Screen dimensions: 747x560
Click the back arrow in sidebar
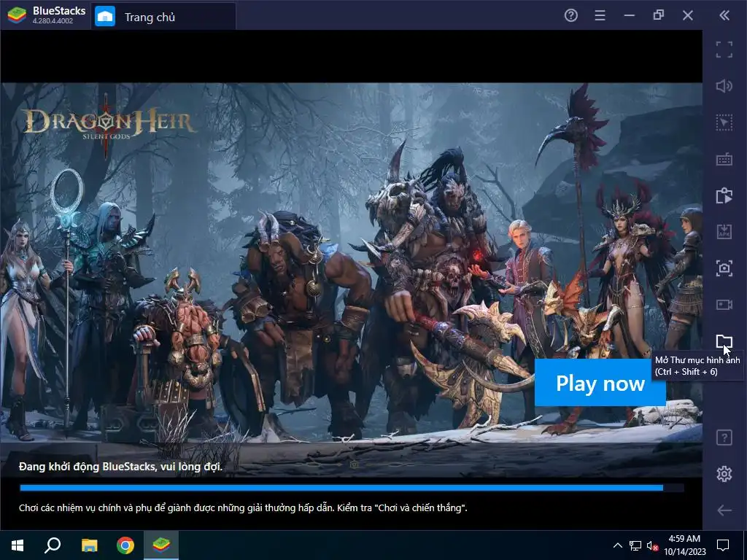click(724, 510)
